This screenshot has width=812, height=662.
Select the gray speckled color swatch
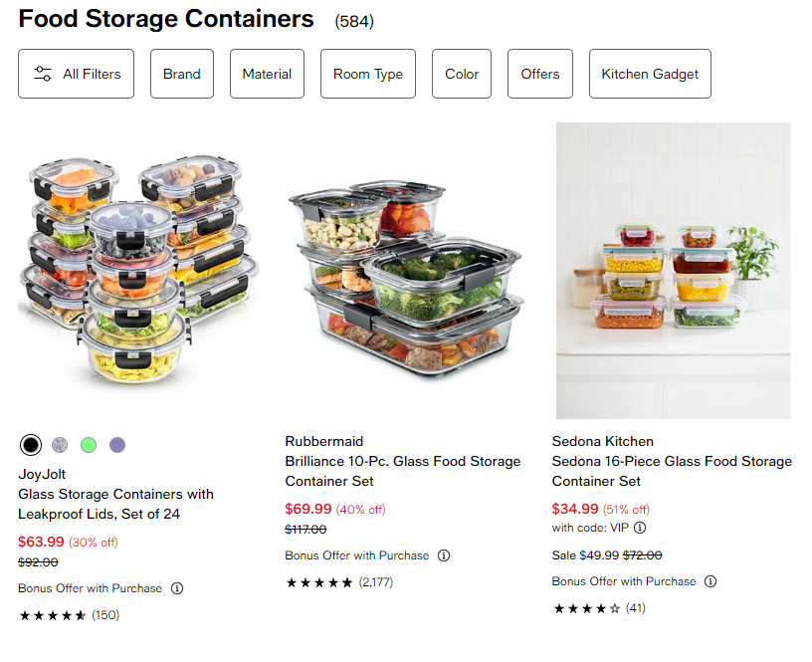pos(60,445)
